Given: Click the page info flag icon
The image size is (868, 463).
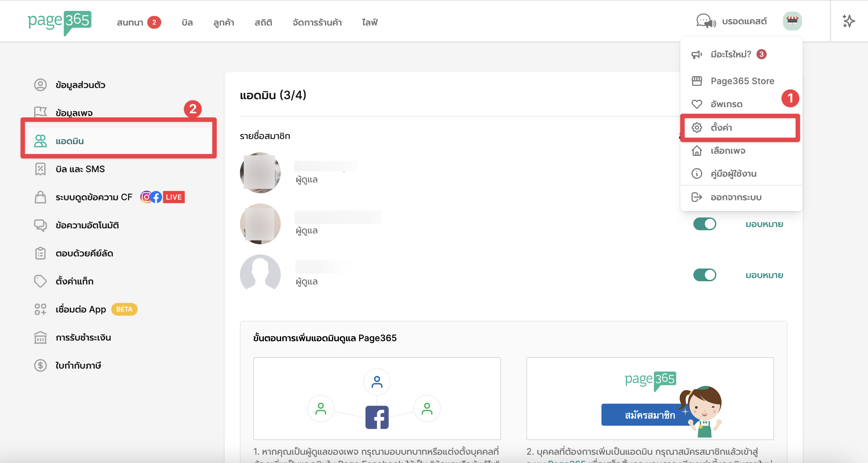Looking at the screenshot, I should (x=40, y=113).
